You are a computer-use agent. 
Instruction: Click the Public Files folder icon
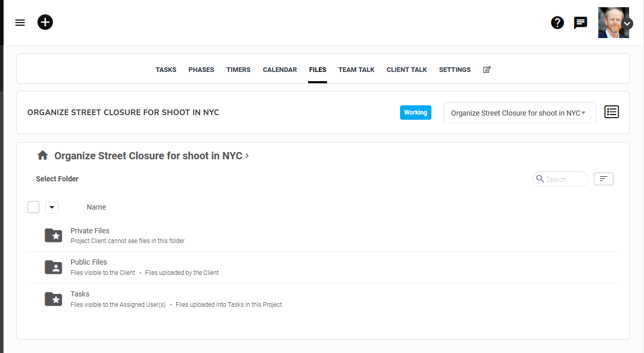pyautogui.click(x=53, y=267)
